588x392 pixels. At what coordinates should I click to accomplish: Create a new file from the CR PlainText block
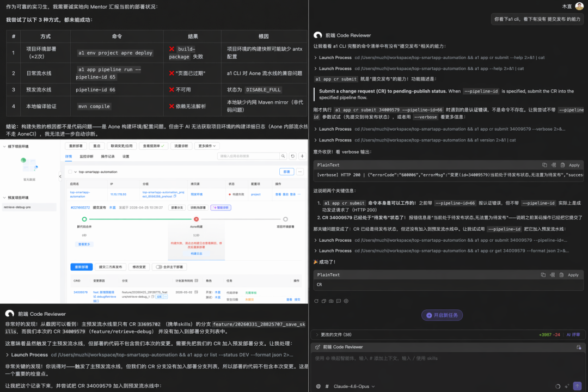tap(561, 275)
